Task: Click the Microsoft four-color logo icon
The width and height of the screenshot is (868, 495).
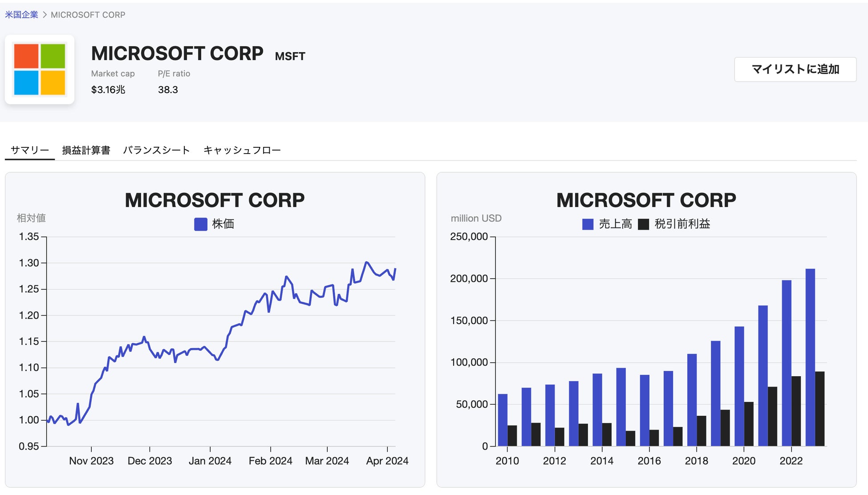Action: point(40,69)
